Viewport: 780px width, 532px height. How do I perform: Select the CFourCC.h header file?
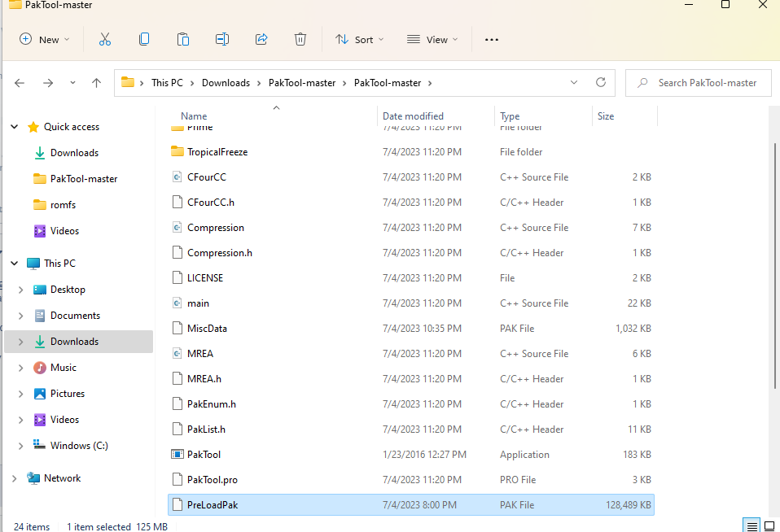[x=411, y=202]
